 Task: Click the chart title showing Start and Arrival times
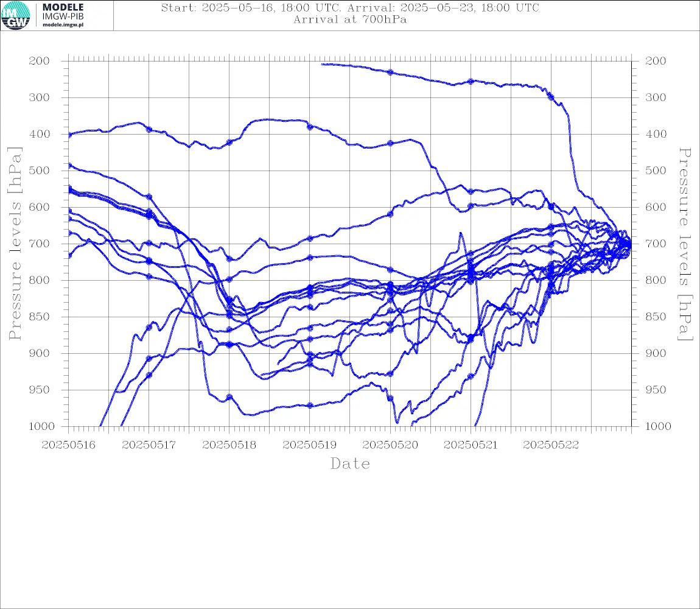click(x=350, y=8)
